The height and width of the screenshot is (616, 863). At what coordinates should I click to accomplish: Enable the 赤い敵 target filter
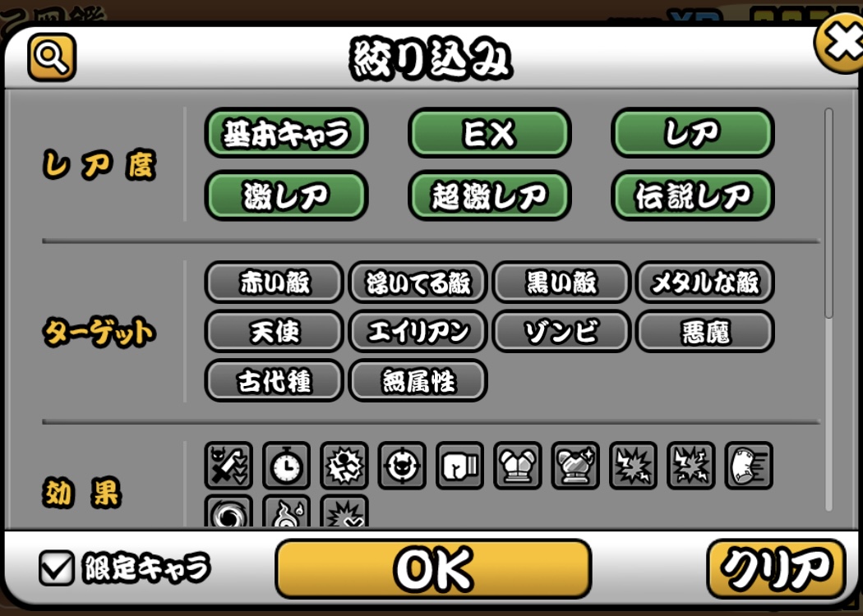274,283
